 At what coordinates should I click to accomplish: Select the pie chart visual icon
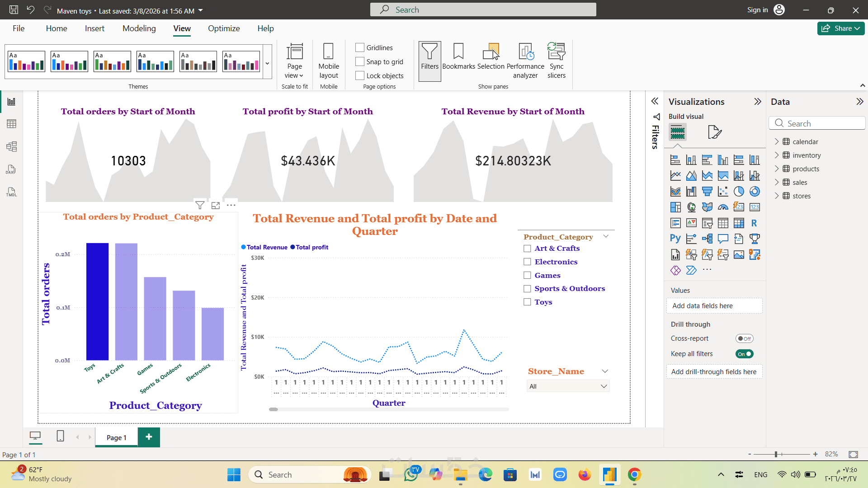click(739, 192)
